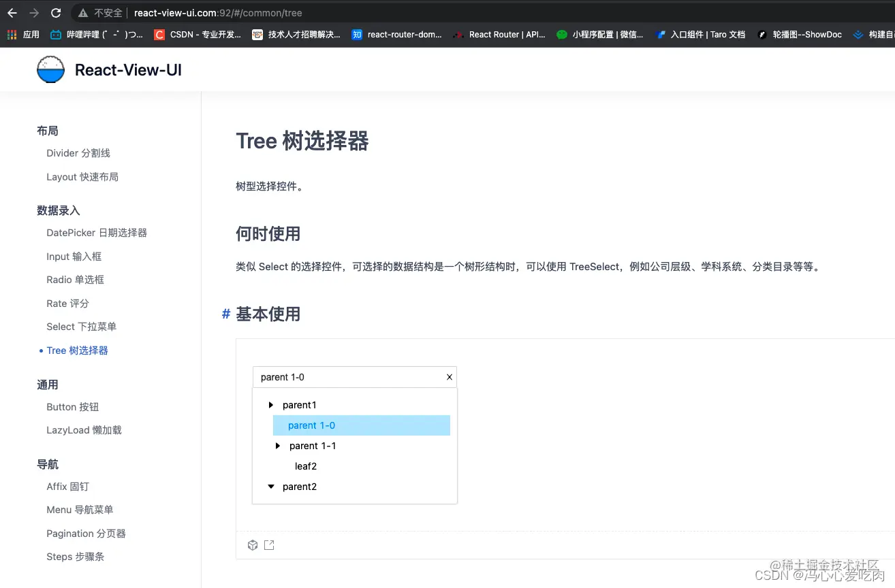This screenshot has height=588, width=895.
Task: Expand the parent1 tree node
Action: coord(270,404)
